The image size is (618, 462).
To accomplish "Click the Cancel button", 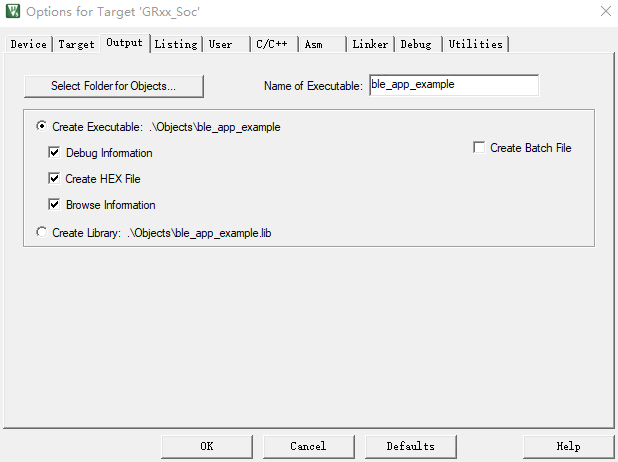I will (309, 447).
